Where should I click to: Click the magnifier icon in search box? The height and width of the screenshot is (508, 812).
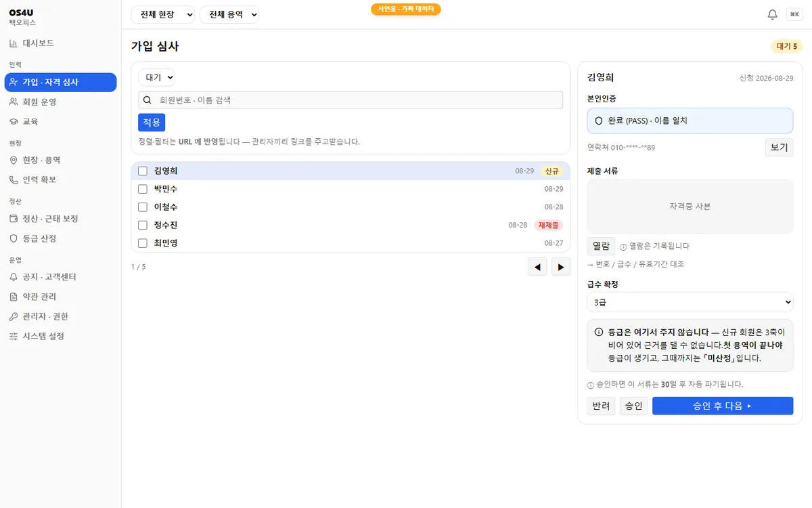(147, 100)
